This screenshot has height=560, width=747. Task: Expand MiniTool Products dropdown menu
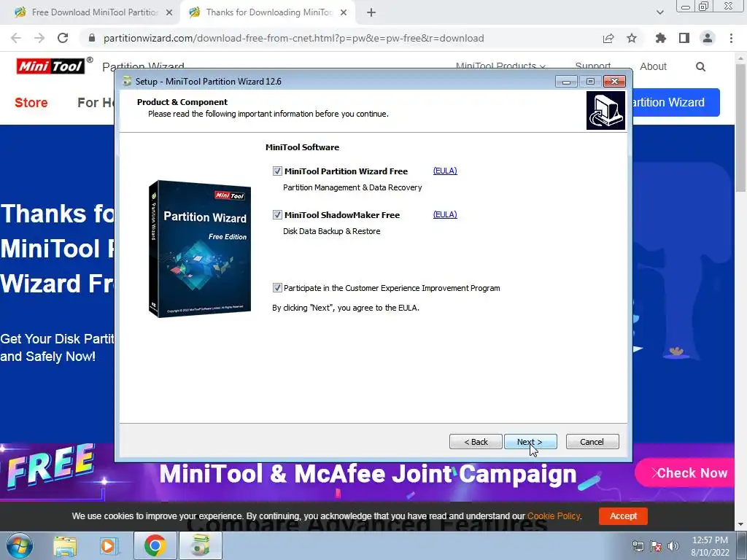[x=500, y=66]
